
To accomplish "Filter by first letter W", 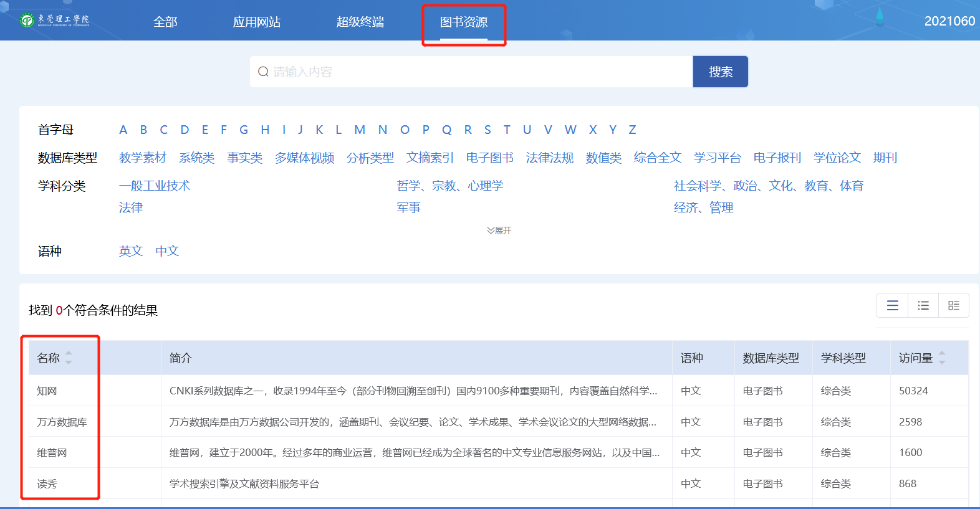I will point(570,130).
